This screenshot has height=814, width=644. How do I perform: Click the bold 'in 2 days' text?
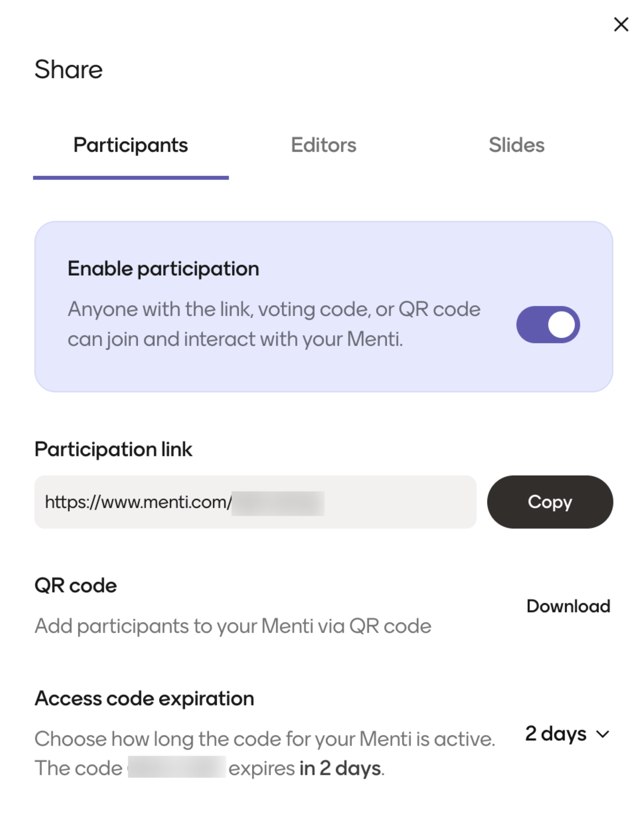point(340,768)
